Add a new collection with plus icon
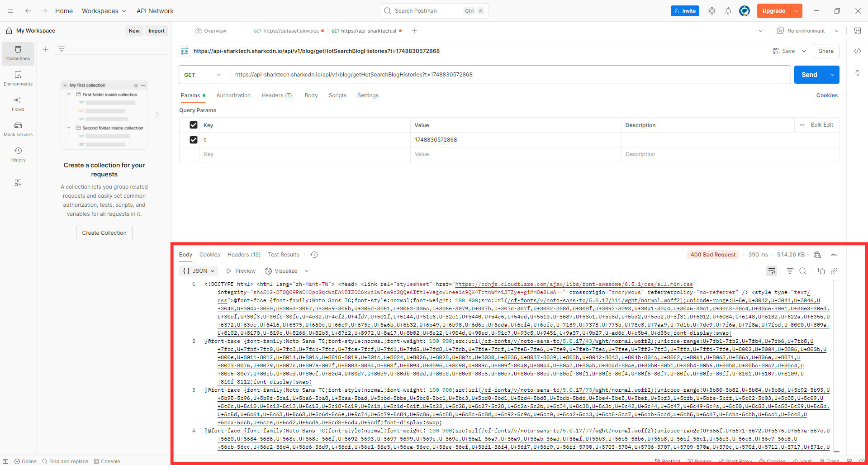Viewport: 868px width, 465px height. click(x=46, y=49)
